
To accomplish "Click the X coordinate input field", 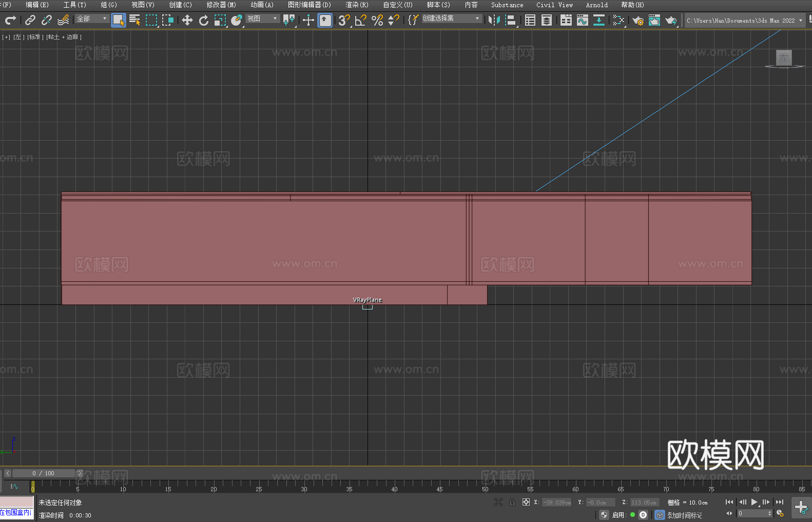I will (x=557, y=502).
